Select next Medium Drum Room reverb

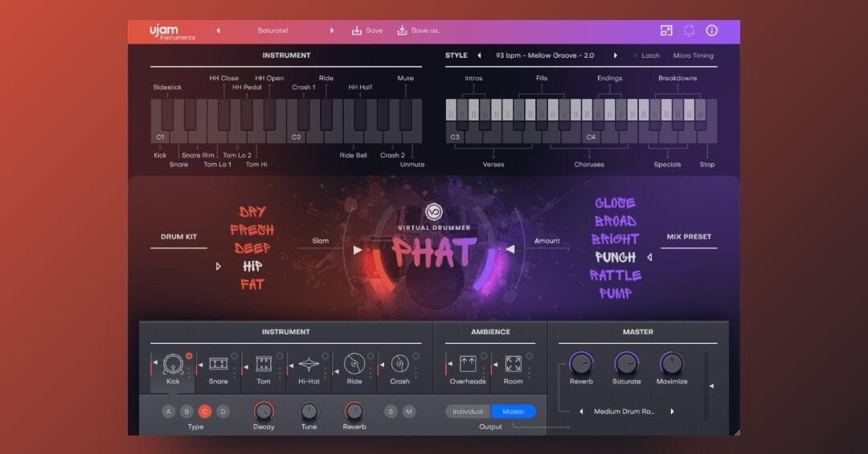[x=672, y=411]
